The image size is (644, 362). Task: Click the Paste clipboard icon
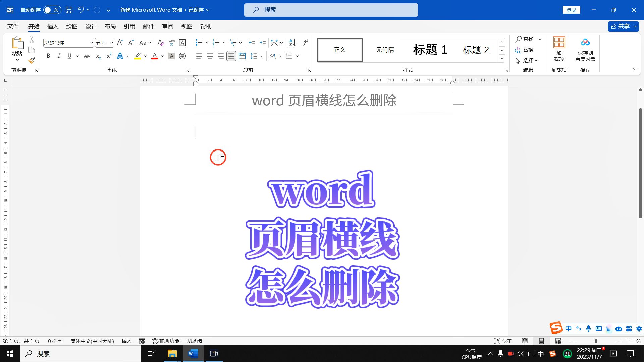17,43
